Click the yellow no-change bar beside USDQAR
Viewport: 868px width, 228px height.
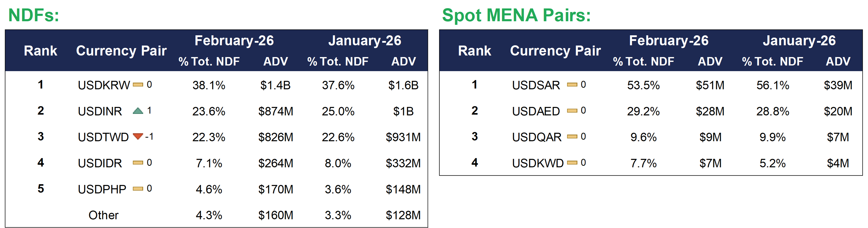tap(572, 136)
